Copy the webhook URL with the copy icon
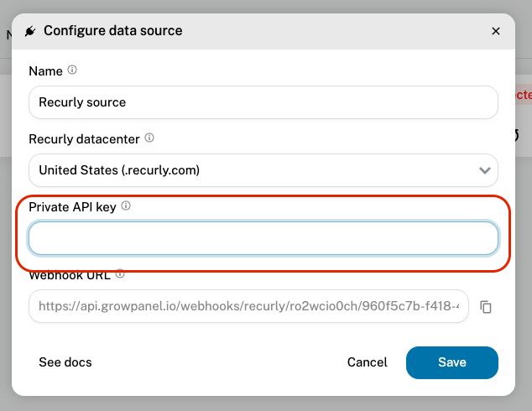Viewport: 532px width, 411px height. [486, 306]
